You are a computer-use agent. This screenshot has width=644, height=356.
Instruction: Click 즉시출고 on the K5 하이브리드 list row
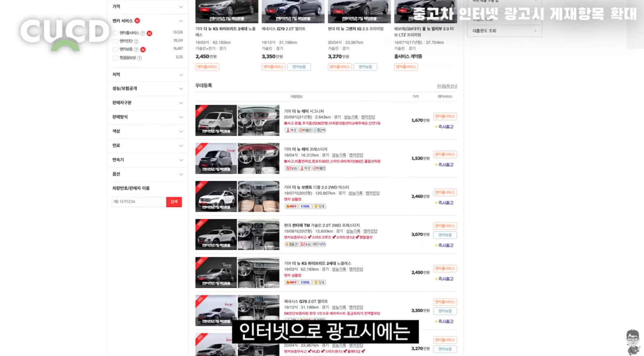(x=445, y=279)
